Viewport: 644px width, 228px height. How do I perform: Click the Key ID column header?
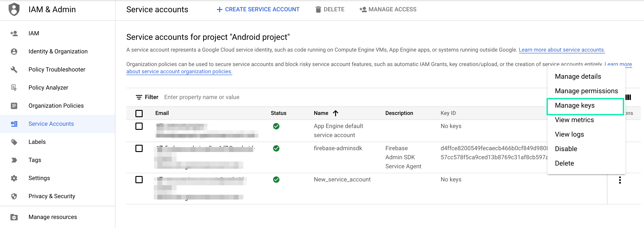coord(448,113)
